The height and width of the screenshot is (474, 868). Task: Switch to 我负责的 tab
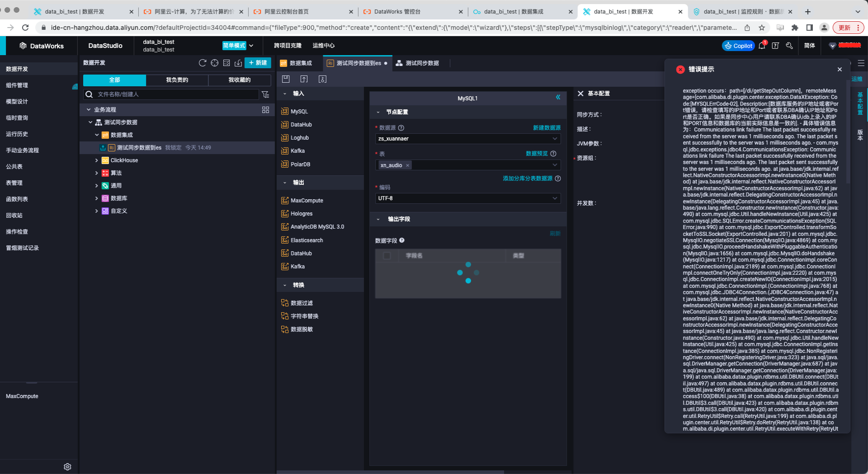click(x=177, y=80)
